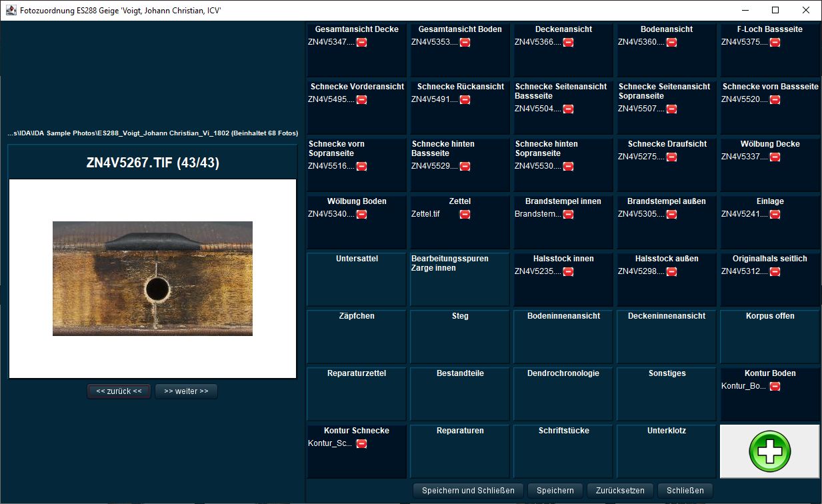Screen dimensions: 822x504
Task: Click the Schließen button in the bottom bar
Action: (x=685, y=491)
